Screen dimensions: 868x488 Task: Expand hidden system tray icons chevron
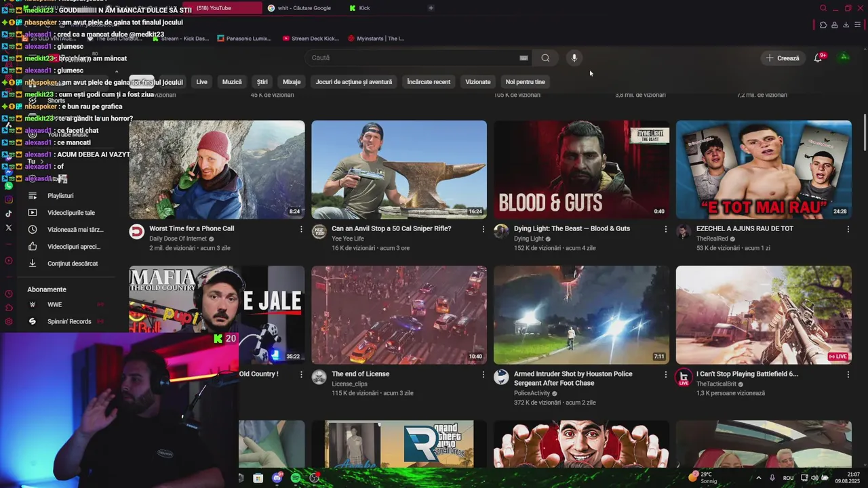tap(759, 478)
